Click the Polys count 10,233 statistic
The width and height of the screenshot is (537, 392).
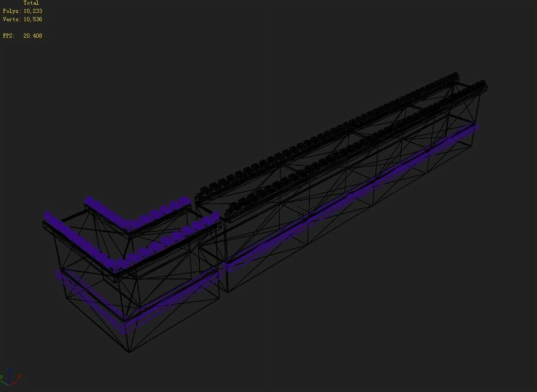pos(22,11)
